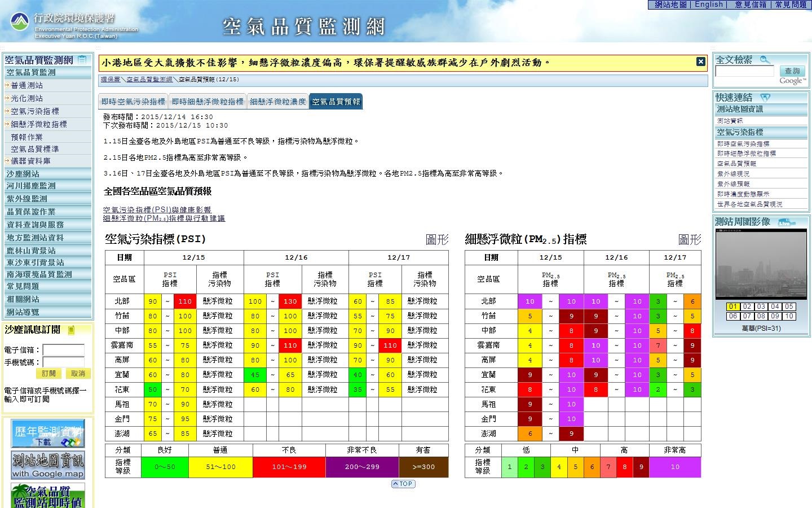
Task: Click the phone icon beside 沙塵訊息訂閱
Action: click(x=71, y=330)
